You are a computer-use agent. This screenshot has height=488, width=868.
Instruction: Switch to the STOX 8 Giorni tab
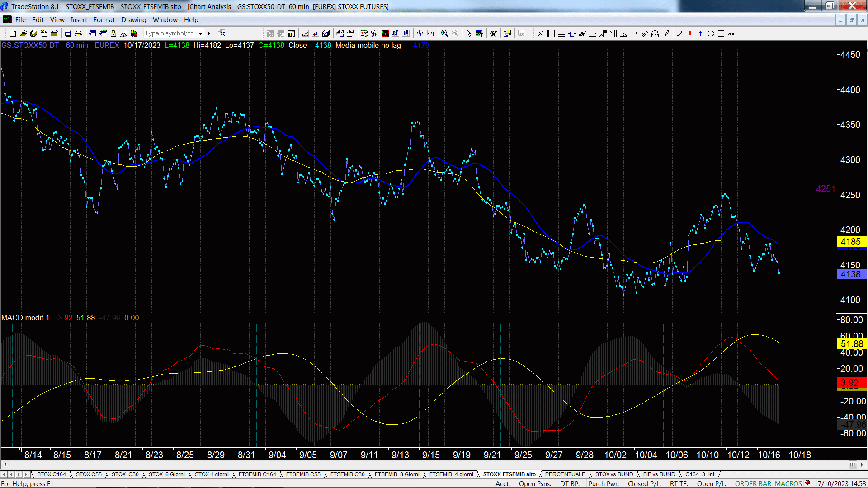[167, 474]
